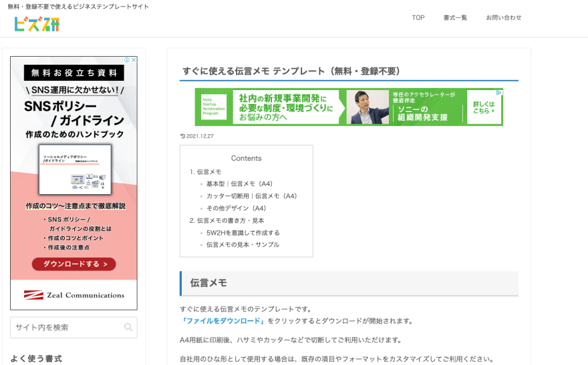Click the site tagline 無料・登録不要で使えるビジネステンプレートサイト
This screenshot has width=588, height=365.
click(78, 7)
